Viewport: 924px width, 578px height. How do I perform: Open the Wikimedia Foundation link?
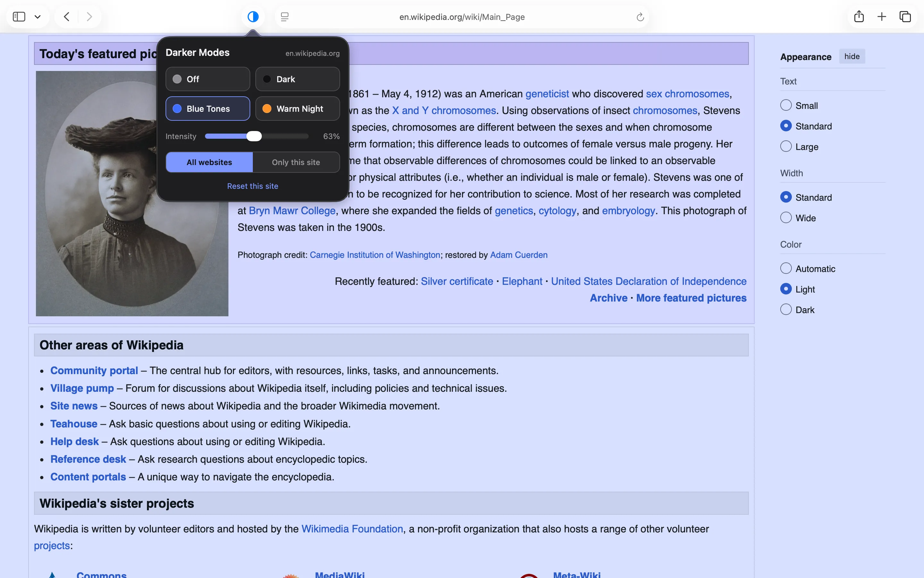[x=352, y=529]
